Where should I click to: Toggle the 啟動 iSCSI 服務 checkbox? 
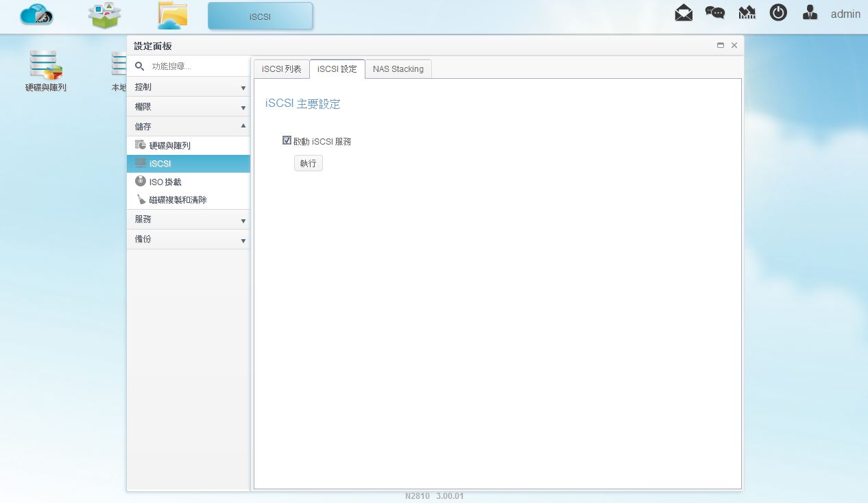[x=287, y=140]
